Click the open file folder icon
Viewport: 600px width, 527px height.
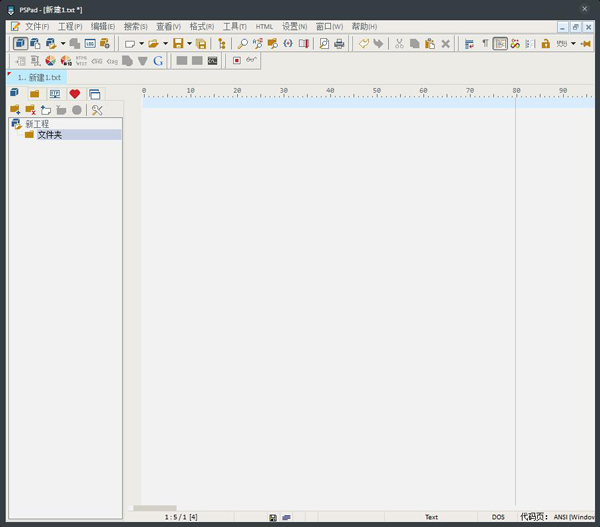153,44
